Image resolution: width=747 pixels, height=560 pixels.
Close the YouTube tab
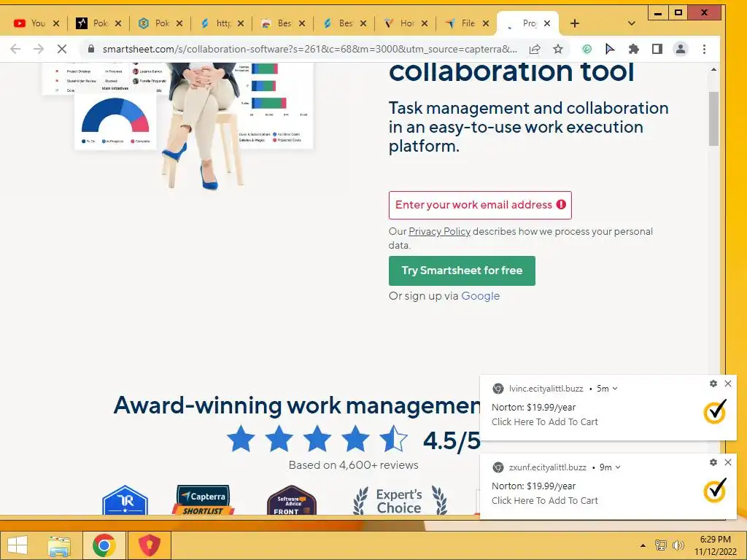56,23
